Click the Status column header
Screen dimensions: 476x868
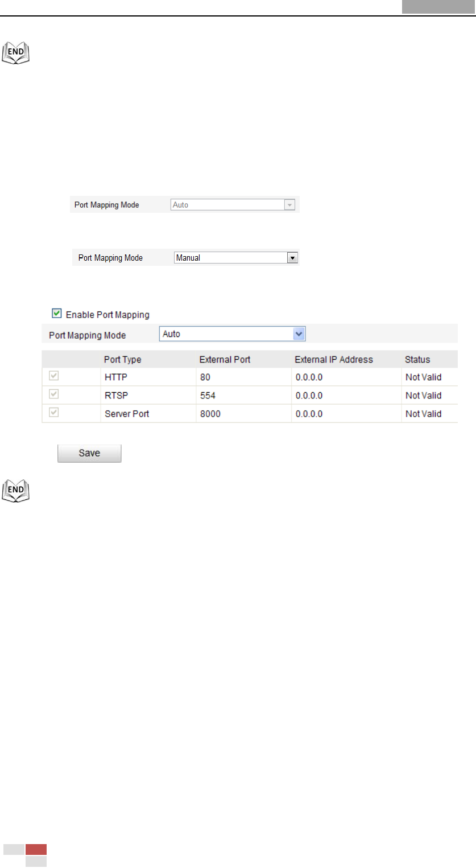417,359
